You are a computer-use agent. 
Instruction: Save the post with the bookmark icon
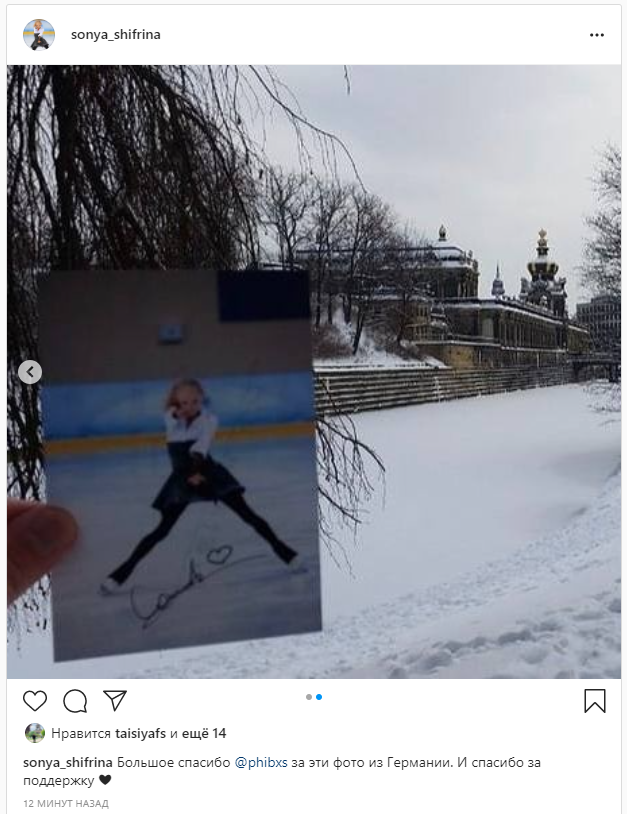(595, 701)
